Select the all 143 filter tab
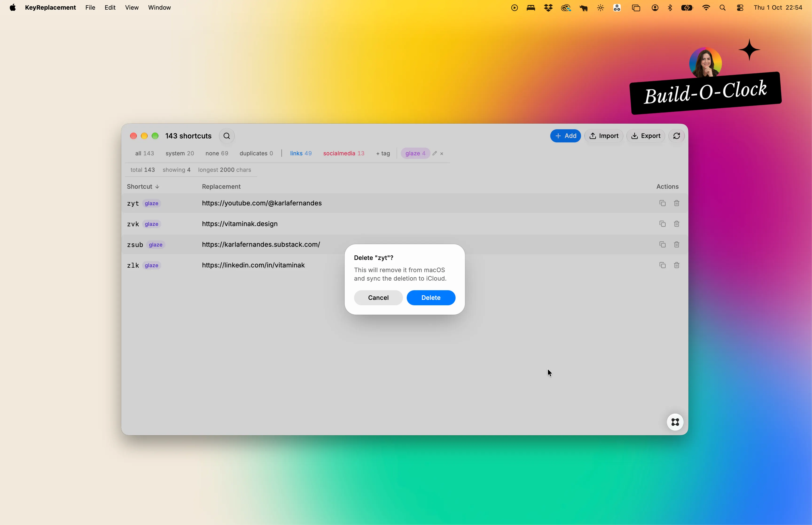This screenshot has width=812, height=525. 144,153
